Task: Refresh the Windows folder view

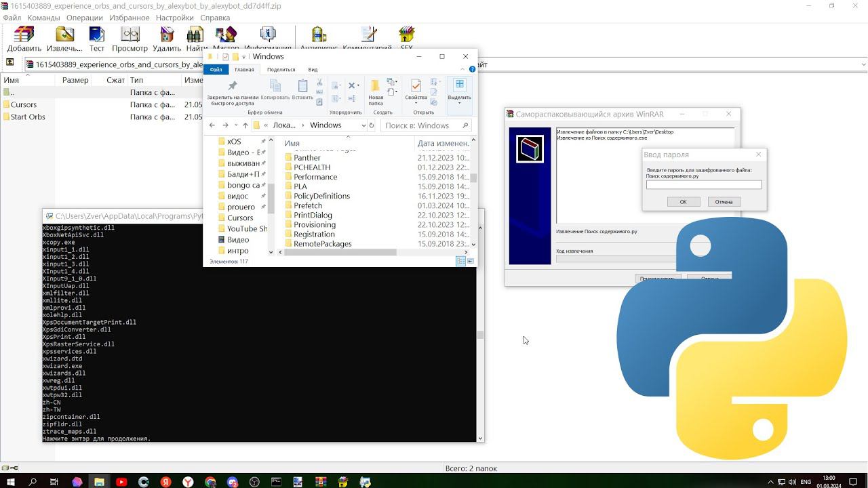Action: tap(372, 125)
